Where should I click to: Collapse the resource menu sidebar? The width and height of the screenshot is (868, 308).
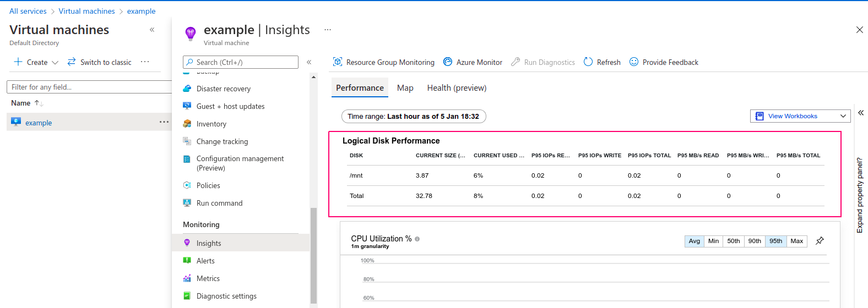click(309, 62)
